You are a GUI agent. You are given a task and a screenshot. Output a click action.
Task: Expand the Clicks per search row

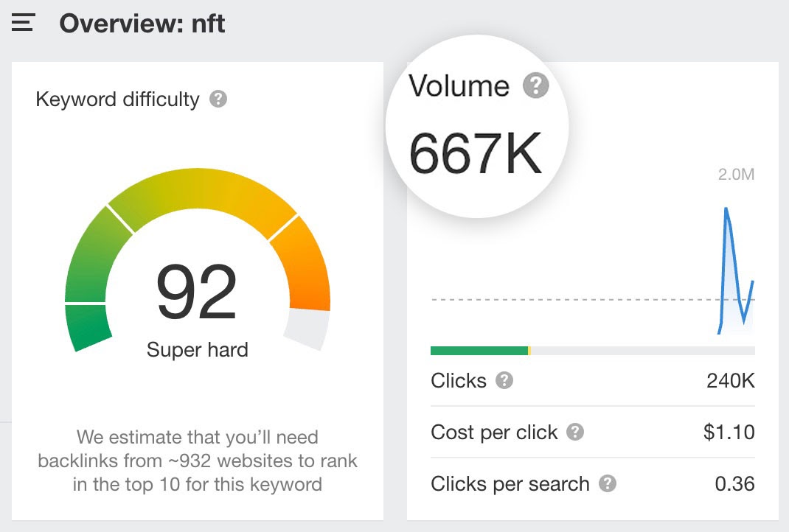point(592,484)
